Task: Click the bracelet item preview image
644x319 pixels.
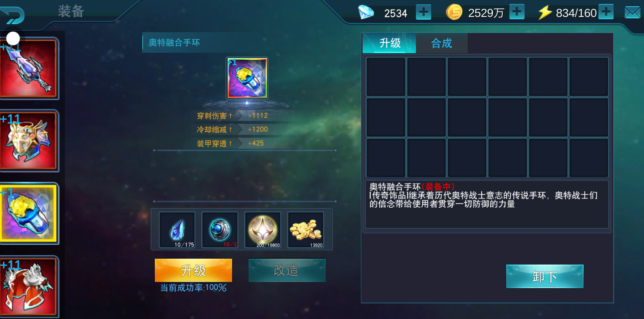Action: coord(247,78)
